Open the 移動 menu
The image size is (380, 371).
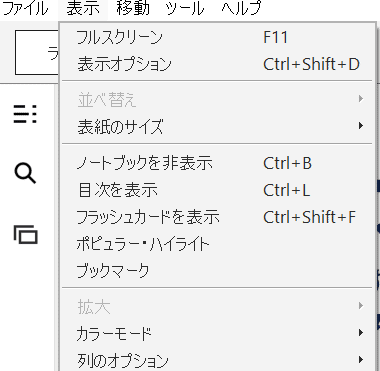coord(133,8)
